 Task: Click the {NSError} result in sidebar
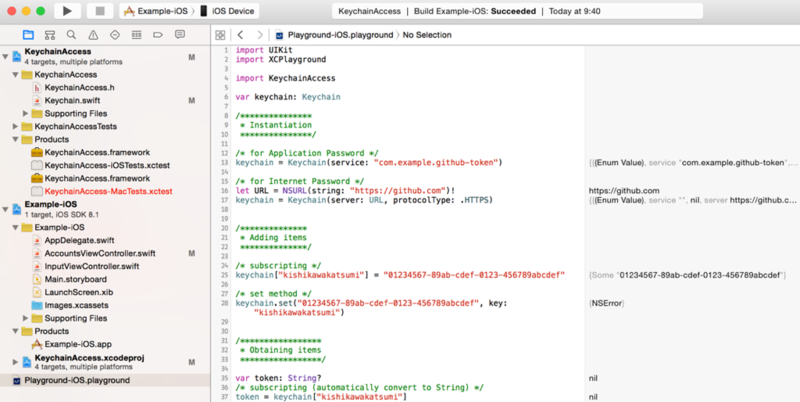607,303
